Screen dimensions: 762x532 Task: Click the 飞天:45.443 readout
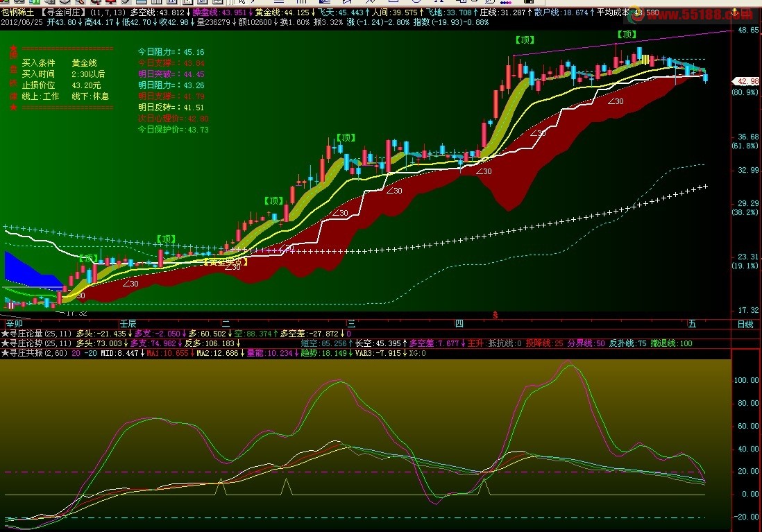click(341, 12)
